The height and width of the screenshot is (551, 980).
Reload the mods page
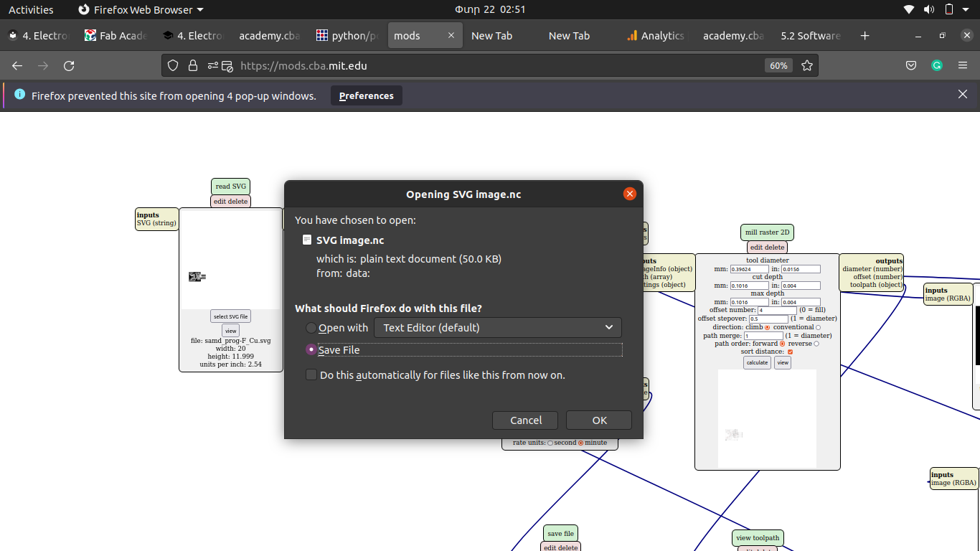[69, 65]
